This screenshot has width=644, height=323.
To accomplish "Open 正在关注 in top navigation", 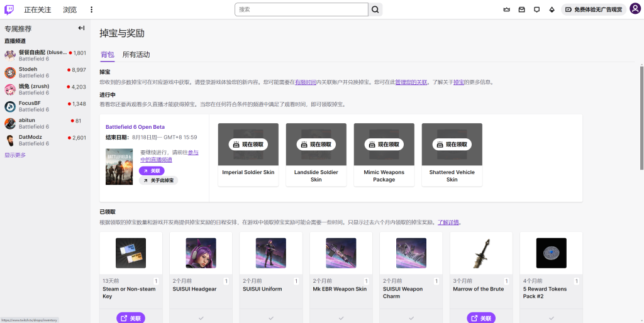I will (38, 9).
